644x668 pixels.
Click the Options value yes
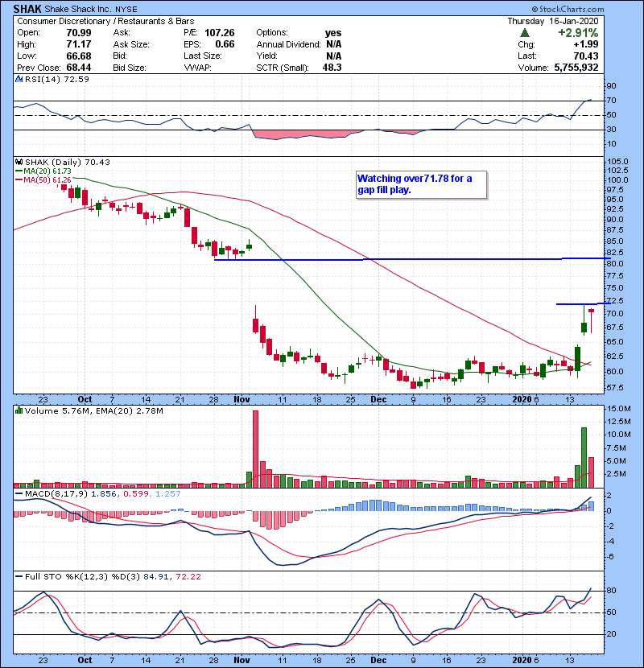pos(333,33)
